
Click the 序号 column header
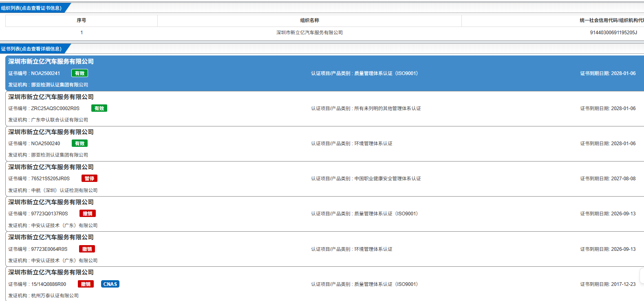(82, 20)
